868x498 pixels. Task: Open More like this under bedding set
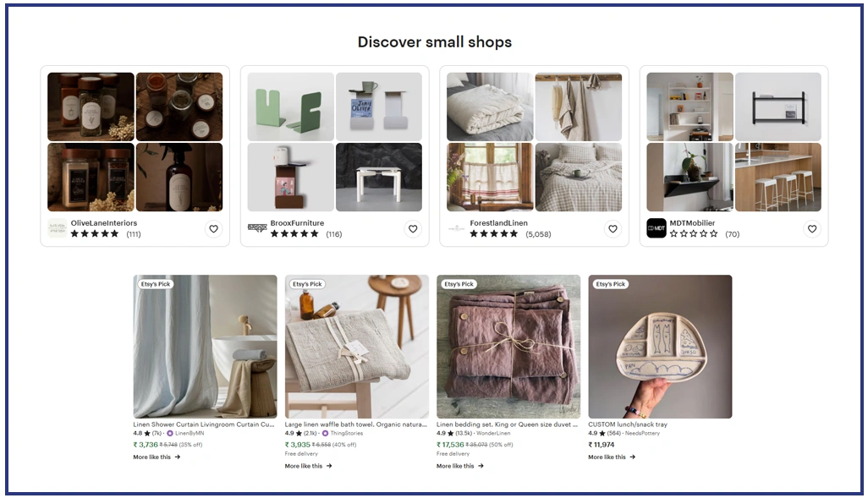tap(460, 466)
